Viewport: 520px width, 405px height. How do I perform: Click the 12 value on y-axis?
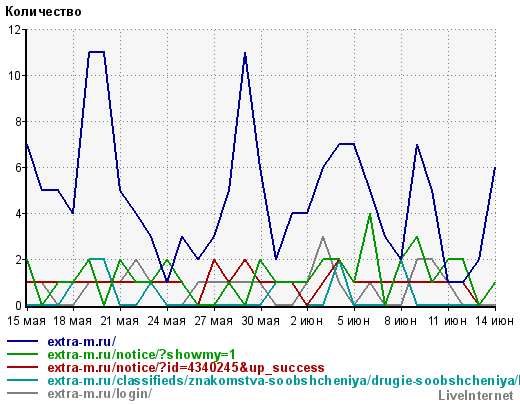point(15,30)
